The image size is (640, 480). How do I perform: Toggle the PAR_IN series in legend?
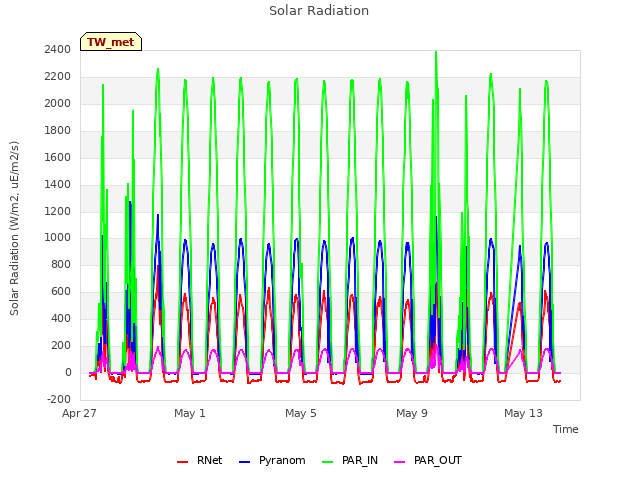pos(350,460)
